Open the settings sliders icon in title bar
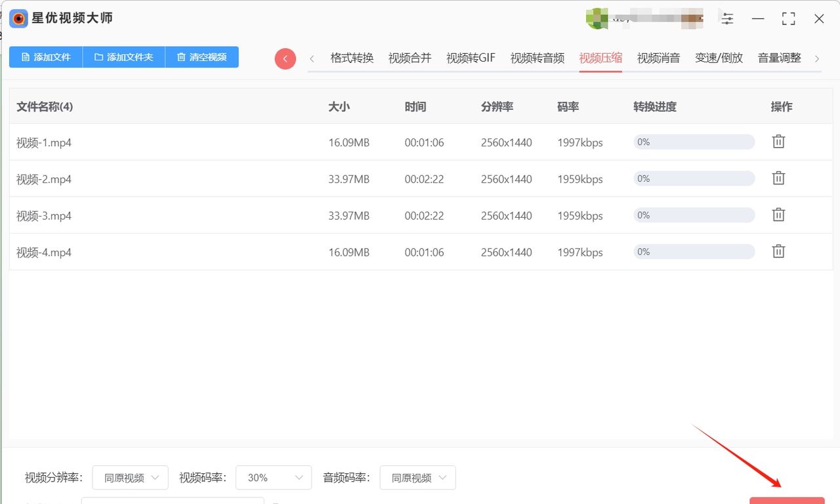The width and height of the screenshot is (840, 504). [x=727, y=18]
